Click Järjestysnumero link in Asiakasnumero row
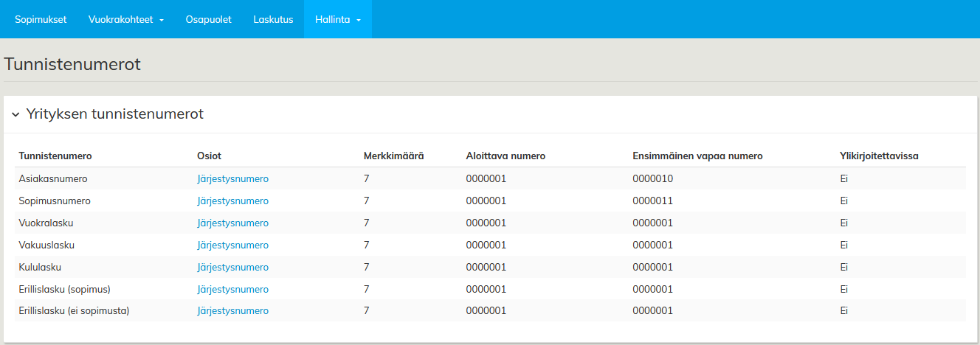This screenshot has height=345, width=980. (232, 178)
